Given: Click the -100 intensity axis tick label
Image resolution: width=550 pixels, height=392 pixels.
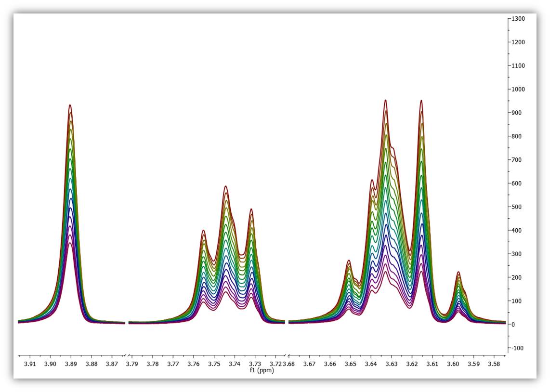Looking at the screenshot, I should (x=518, y=348).
